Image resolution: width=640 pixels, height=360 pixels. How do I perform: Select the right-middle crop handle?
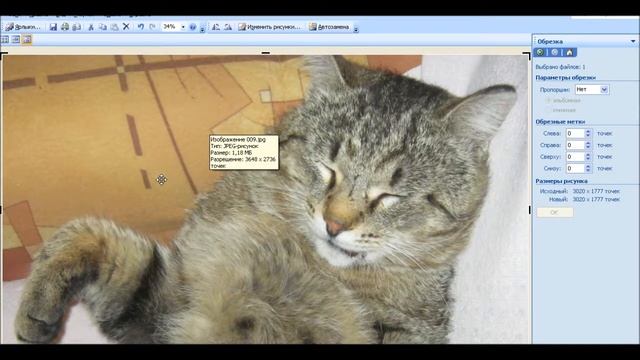[x=529, y=210]
